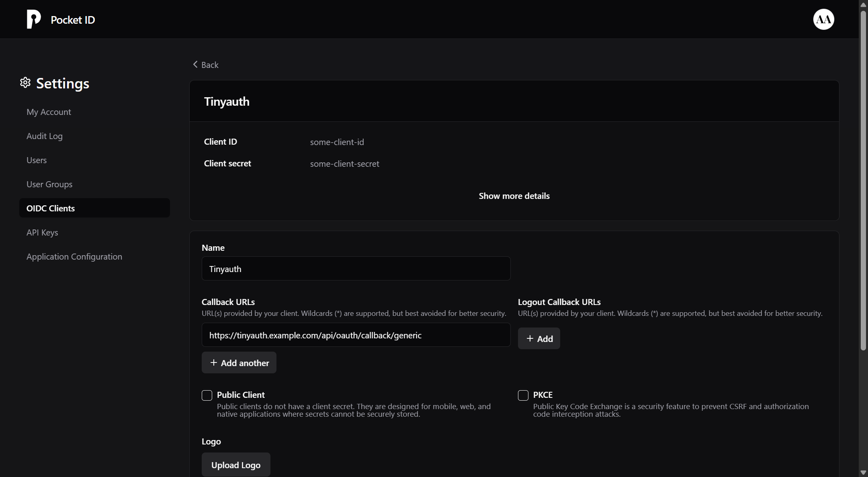Click the callback URL text field
This screenshot has height=477, width=868.
click(x=356, y=335)
